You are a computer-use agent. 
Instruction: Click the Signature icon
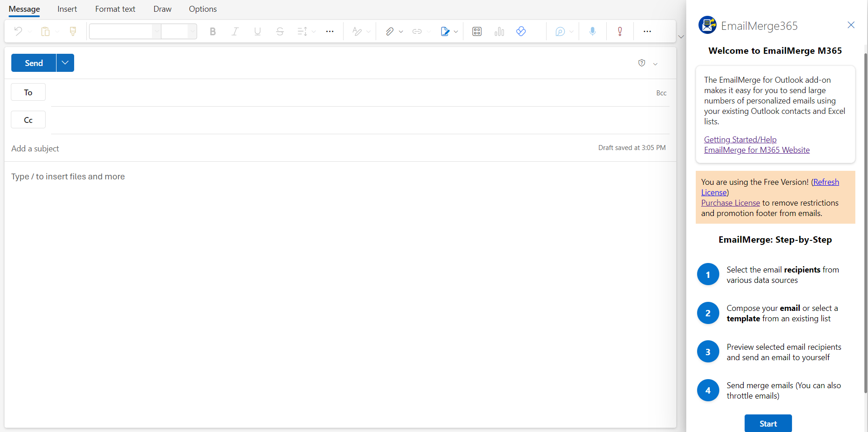pos(445,31)
